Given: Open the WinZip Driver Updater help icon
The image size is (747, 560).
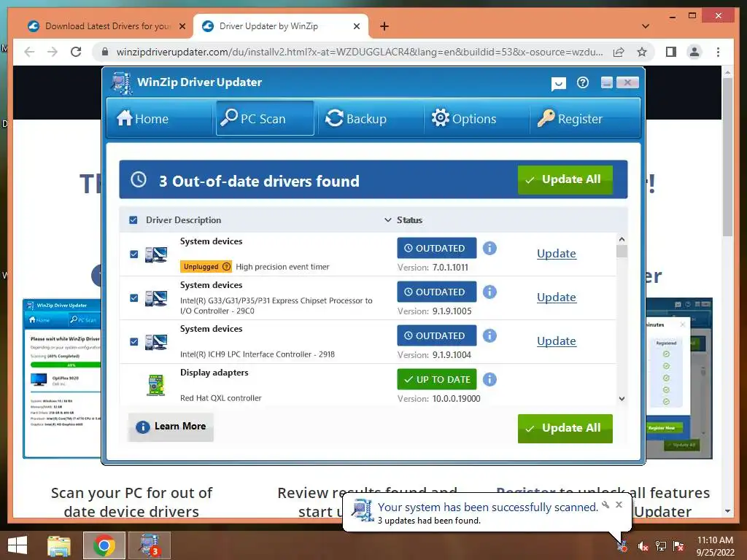Looking at the screenshot, I should (583, 83).
